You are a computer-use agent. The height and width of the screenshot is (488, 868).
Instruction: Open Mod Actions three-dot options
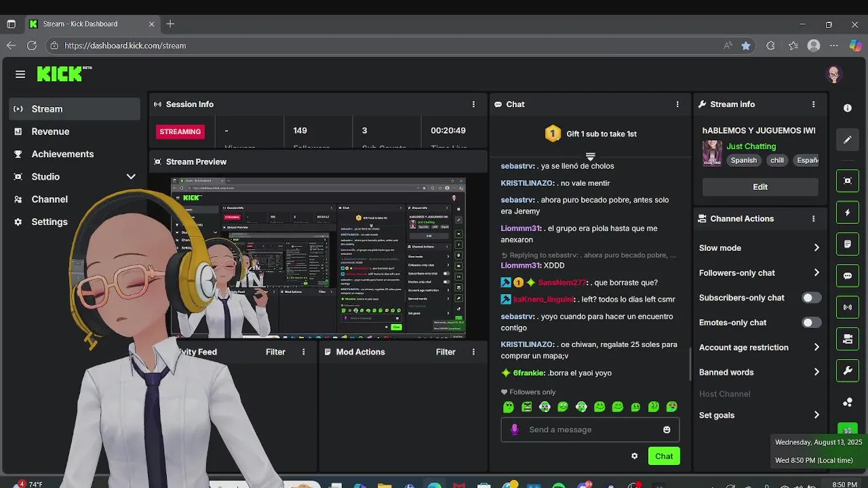coord(473,352)
